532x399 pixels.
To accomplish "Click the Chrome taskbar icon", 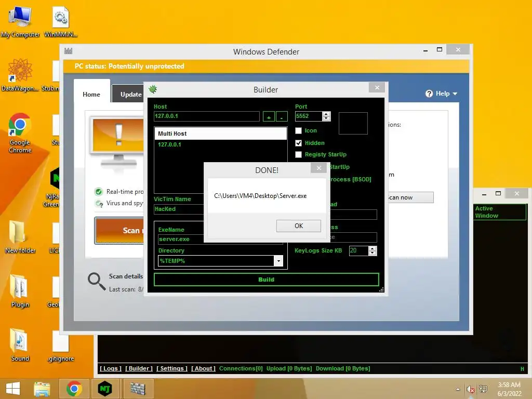I will click(74, 389).
